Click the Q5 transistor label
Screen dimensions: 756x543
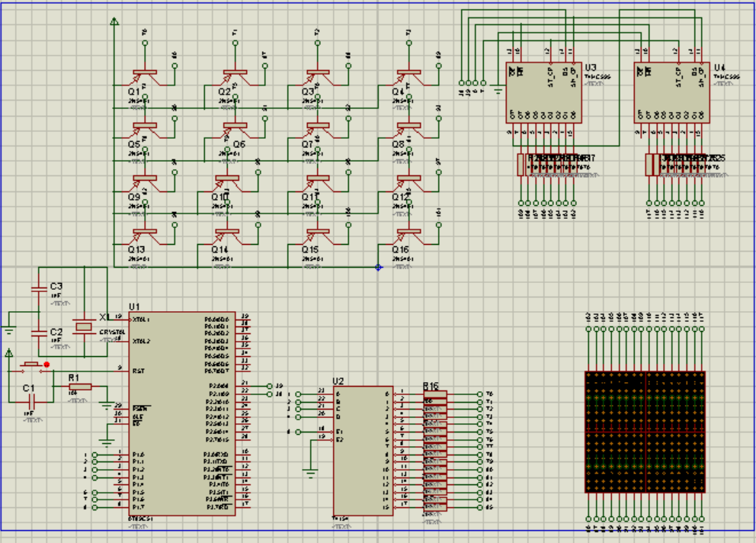(134, 144)
